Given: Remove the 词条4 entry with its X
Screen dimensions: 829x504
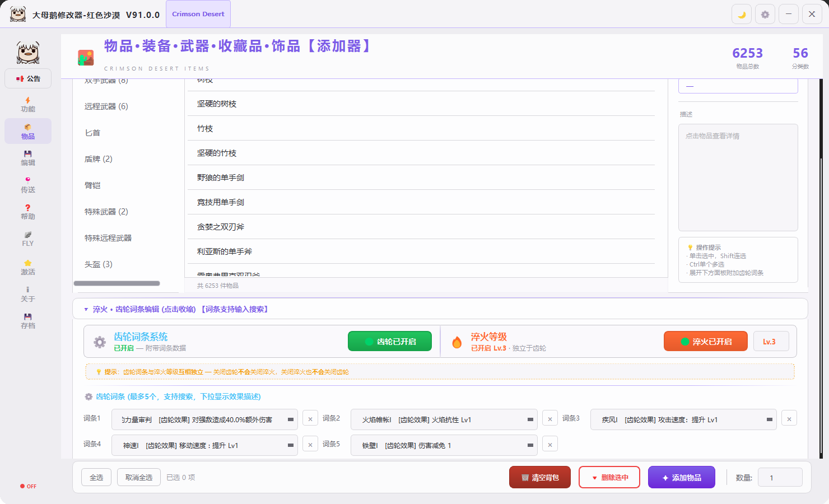Looking at the screenshot, I should pos(310,444).
